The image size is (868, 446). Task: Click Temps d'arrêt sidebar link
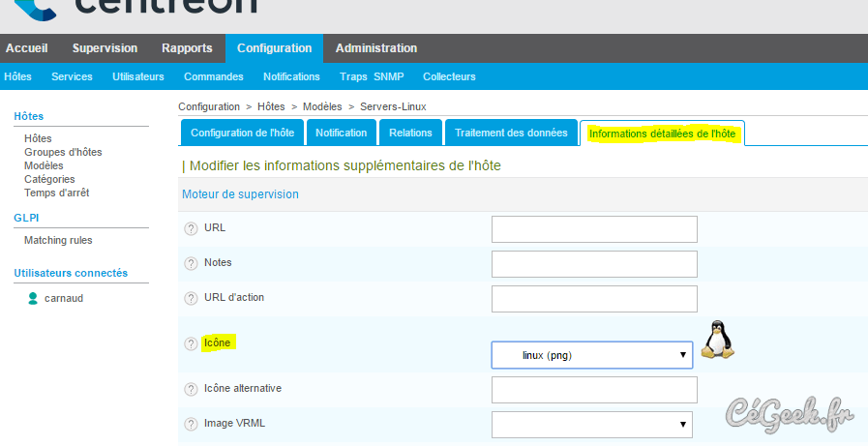click(x=57, y=193)
